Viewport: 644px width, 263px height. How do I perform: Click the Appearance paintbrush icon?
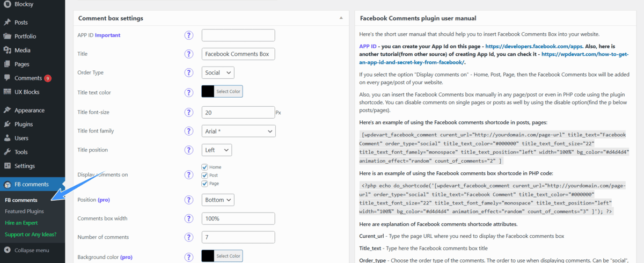click(x=7, y=111)
